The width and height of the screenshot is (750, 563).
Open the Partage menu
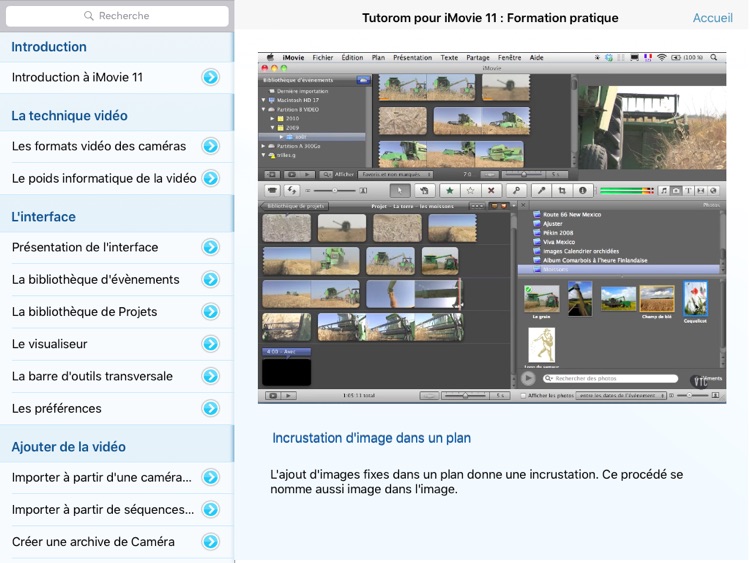point(478,57)
